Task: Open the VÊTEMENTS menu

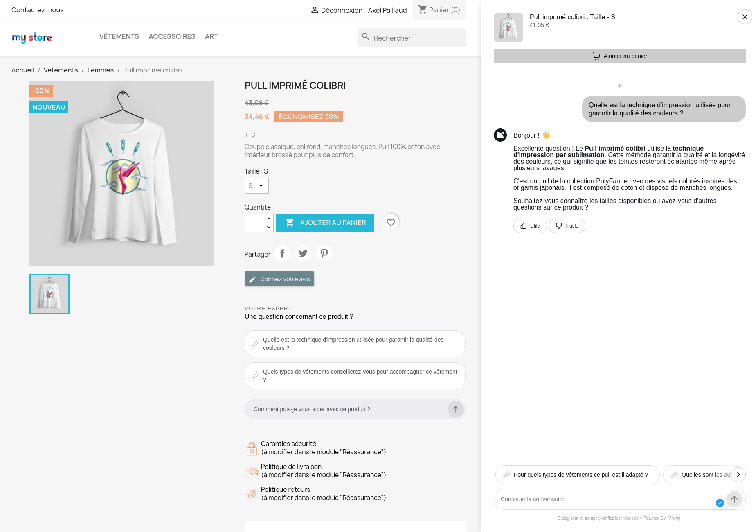Action: point(119,36)
